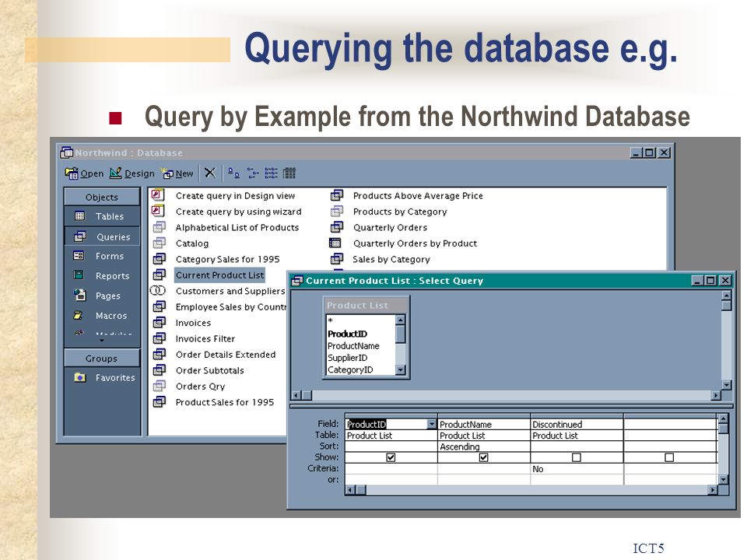Click CategoryID in Product List field box

point(350,369)
